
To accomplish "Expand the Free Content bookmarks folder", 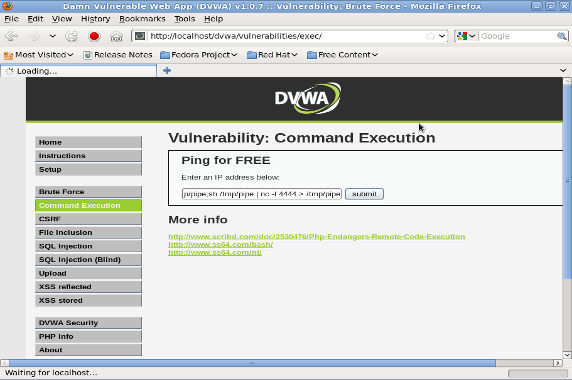I will 342,55.
